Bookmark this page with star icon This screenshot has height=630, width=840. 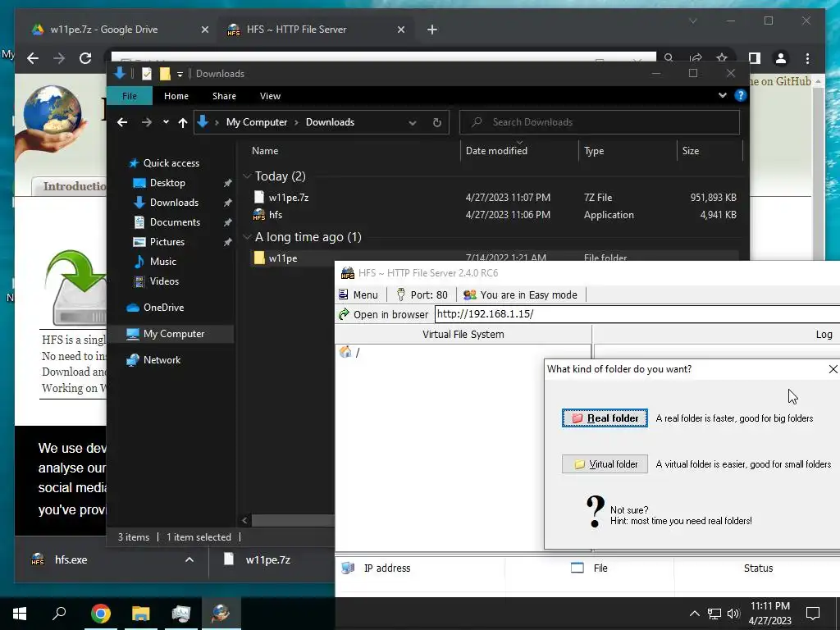point(722,57)
